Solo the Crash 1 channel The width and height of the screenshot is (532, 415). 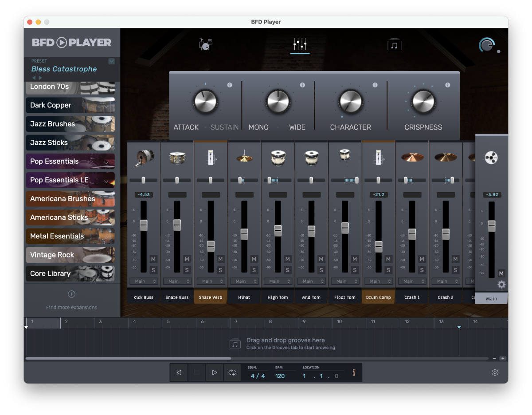[x=422, y=270]
